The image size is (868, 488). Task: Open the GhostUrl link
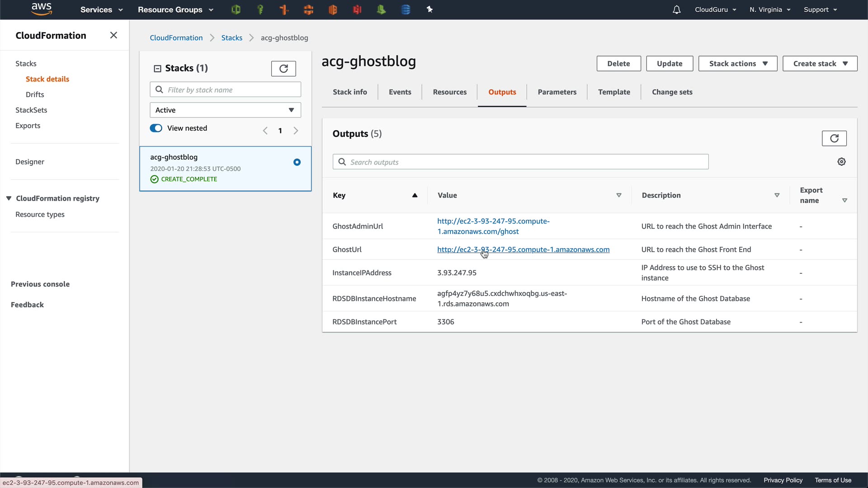(x=523, y=249)
